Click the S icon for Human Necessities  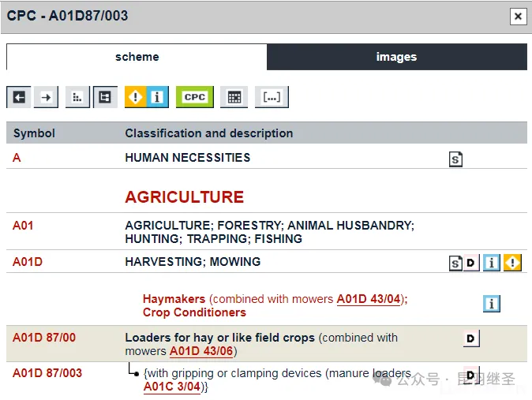455,159
